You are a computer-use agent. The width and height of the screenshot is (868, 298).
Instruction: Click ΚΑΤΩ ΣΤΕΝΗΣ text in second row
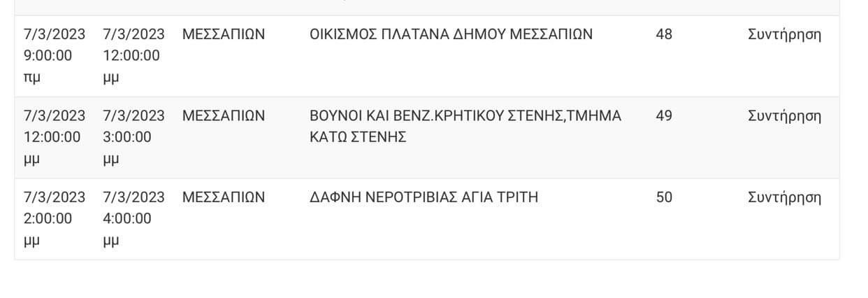pos(358,137)
